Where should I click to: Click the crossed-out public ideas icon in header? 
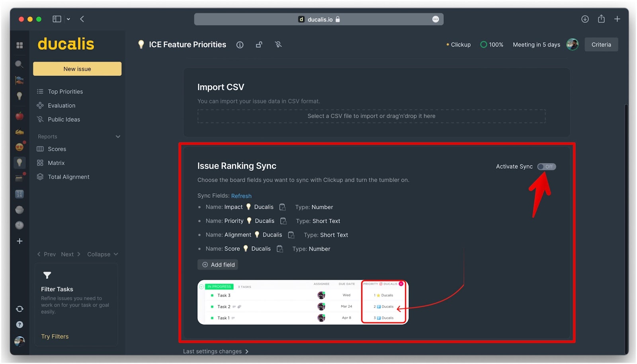click(x=278, y=45)
